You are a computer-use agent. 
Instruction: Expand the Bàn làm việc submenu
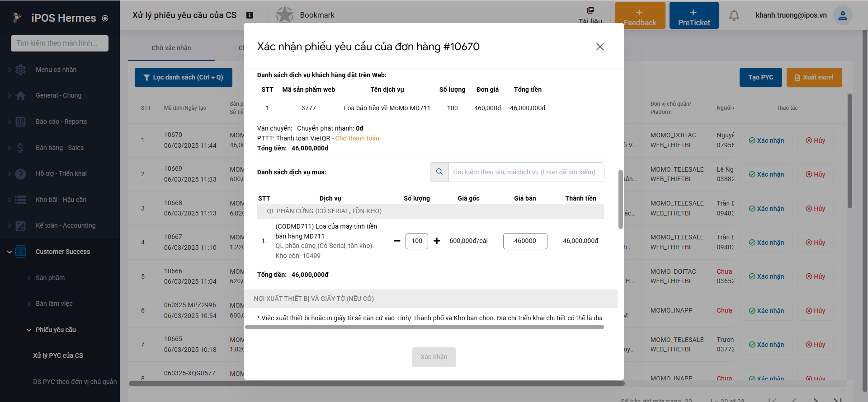click(x=28, y=304)
